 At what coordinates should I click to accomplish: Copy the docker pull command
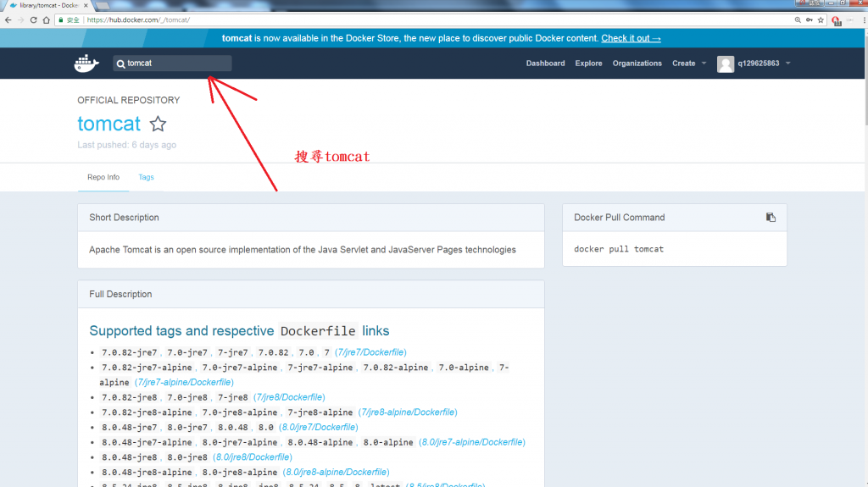click(x=771, y=218)
